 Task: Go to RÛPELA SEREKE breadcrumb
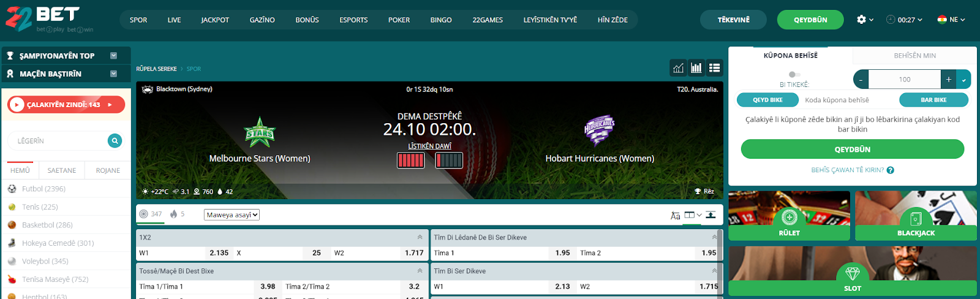tap(156, 69)
